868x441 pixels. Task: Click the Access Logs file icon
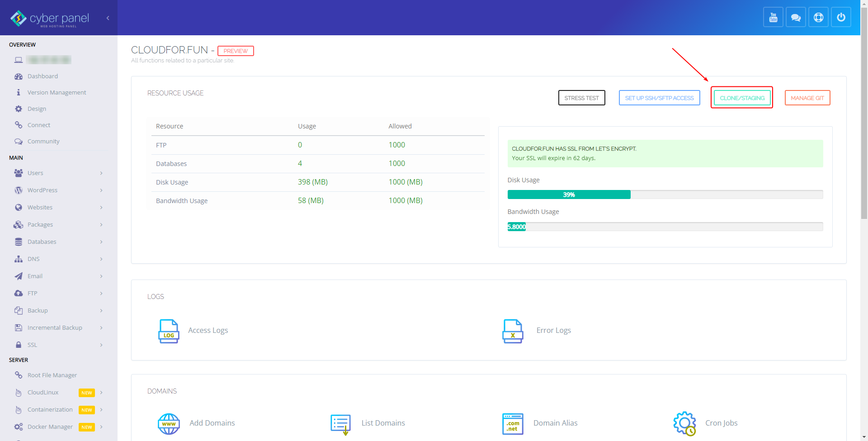pos(169,331)
